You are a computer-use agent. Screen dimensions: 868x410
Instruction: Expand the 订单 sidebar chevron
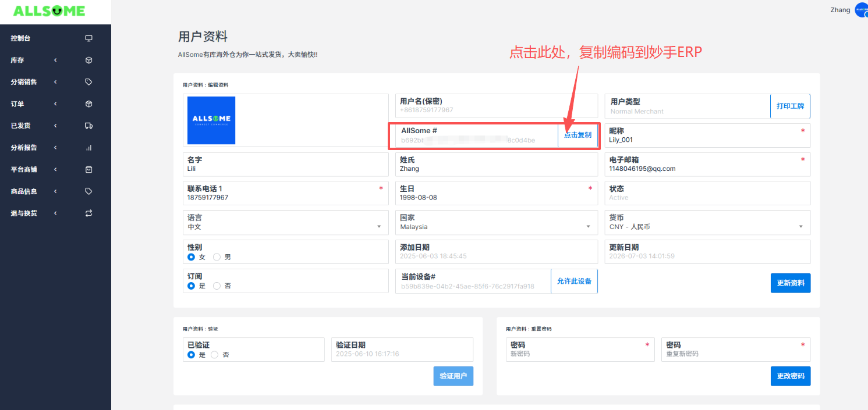coord(55,104)
